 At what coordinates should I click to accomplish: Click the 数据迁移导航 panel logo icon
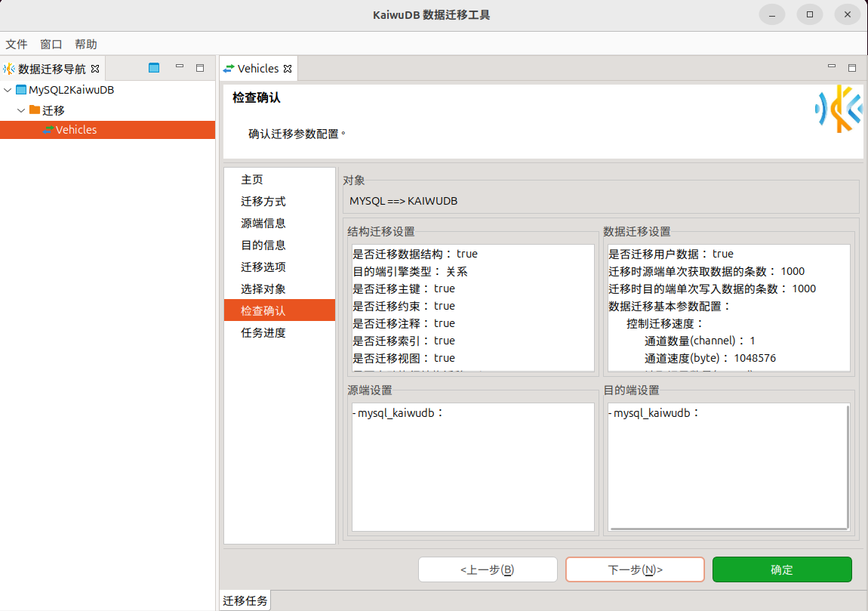pos(9,69)
